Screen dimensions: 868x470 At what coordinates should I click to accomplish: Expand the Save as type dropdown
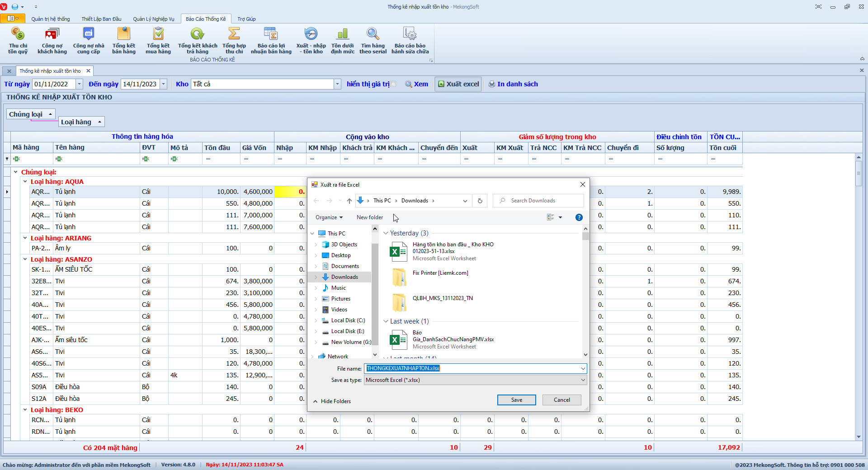pos(583,380)
